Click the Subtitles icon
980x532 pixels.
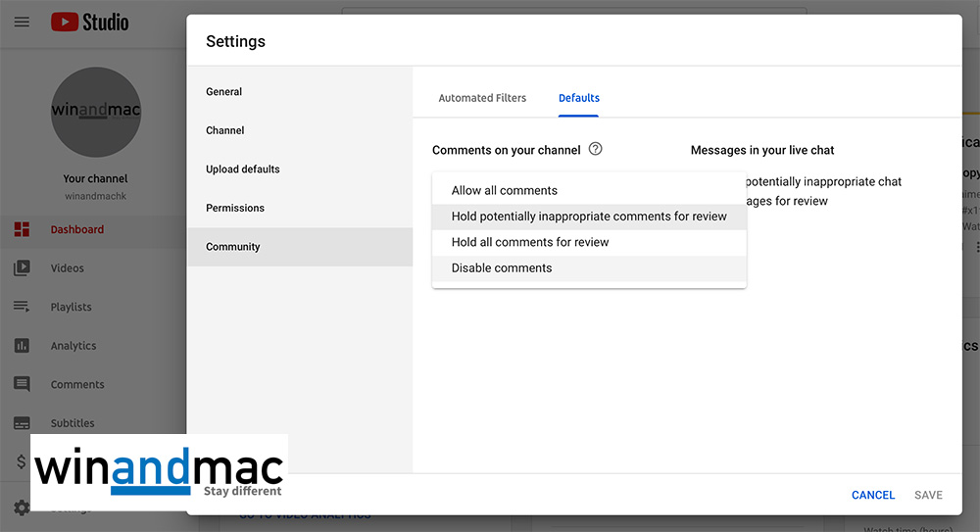tap(22, 423)
